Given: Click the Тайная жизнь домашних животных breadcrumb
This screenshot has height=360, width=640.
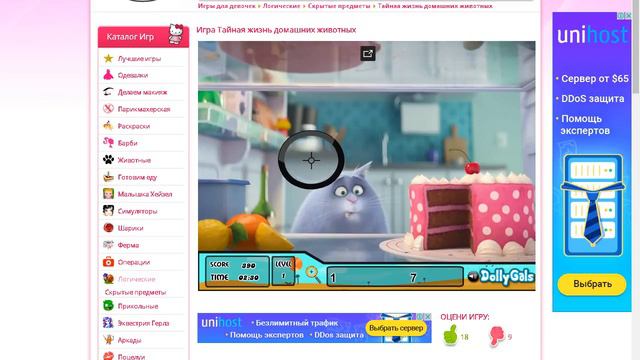Looking at the screenshot, I should [x=435, y=6].
